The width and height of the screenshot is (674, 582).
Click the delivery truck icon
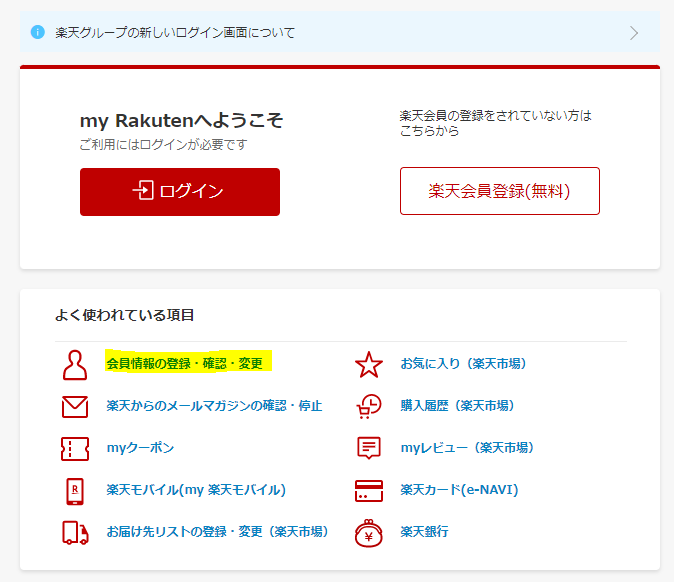tap(75, 533)
